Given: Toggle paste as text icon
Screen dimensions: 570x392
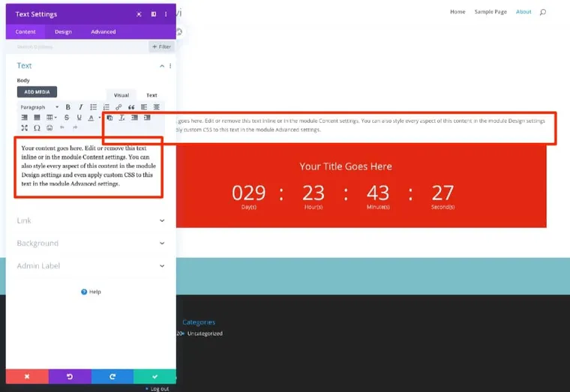Looking at the screenshot, I should tap(109, 118).
